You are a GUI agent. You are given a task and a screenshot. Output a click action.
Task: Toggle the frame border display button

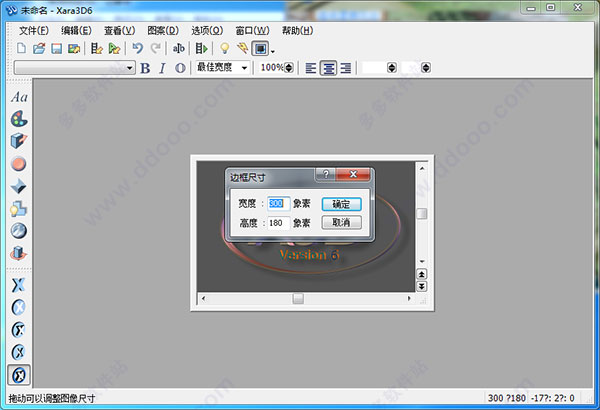point(260,49)
